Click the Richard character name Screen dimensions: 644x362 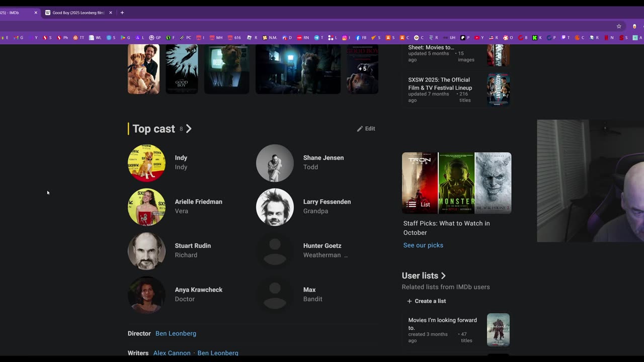pos(186,255)
